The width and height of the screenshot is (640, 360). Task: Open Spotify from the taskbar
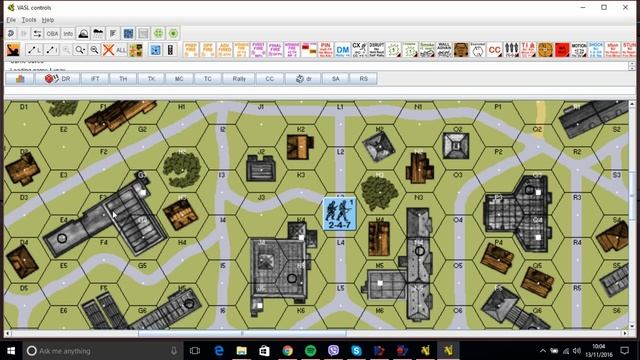[310, 351]
